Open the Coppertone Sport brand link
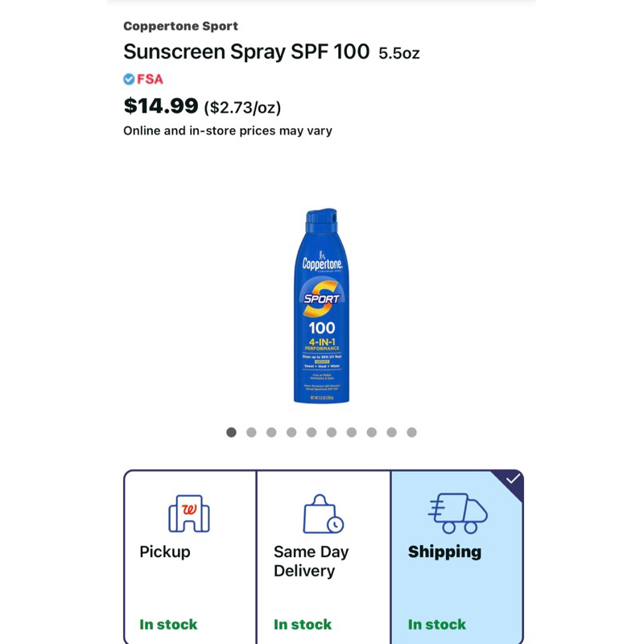644x644 pixels. (x=180, y=27)
